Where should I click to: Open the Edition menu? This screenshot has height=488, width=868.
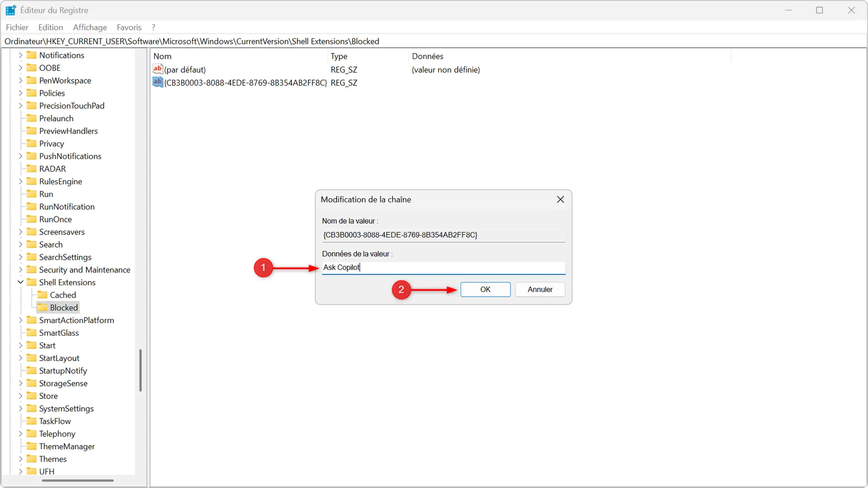point(51,27)
